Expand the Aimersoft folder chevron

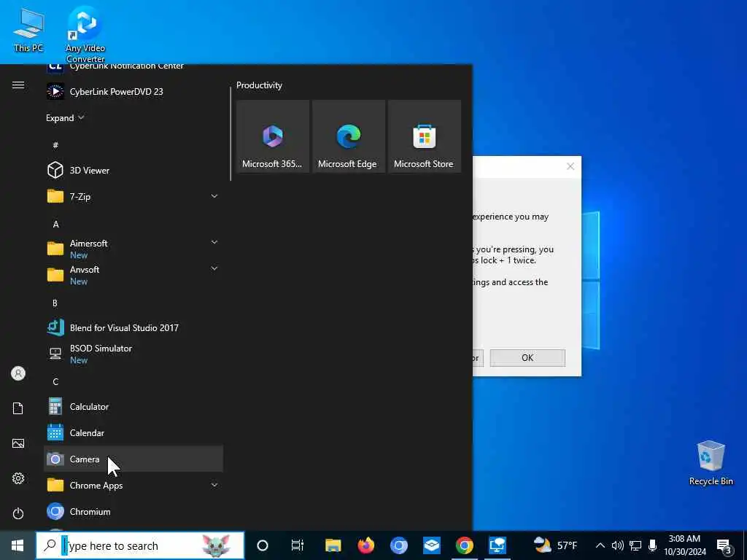point(214,242)
